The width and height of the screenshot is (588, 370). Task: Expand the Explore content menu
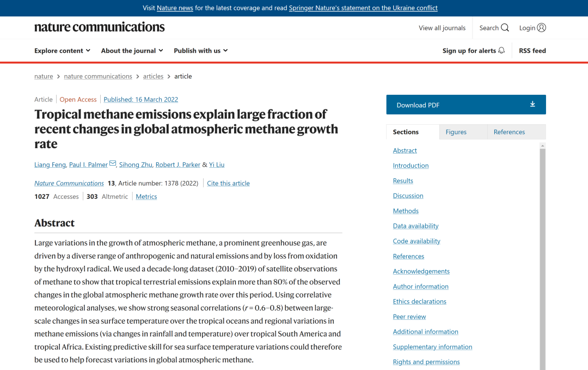coord(62,51)
